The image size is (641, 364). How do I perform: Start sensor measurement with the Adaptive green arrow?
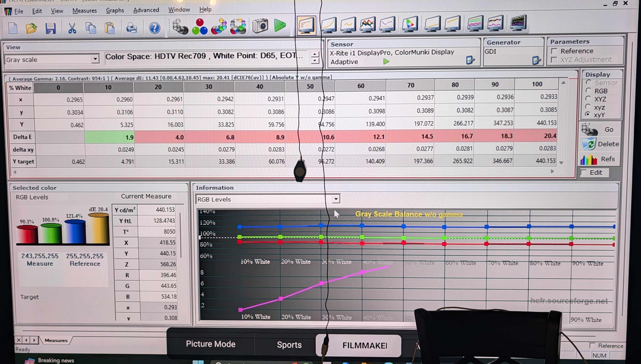(x=386, y=61)
